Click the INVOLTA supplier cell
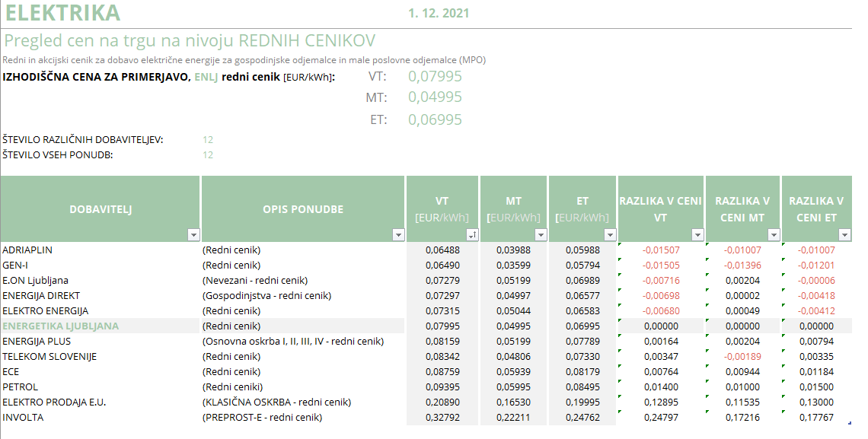868x439 pixels. point(23,417)
